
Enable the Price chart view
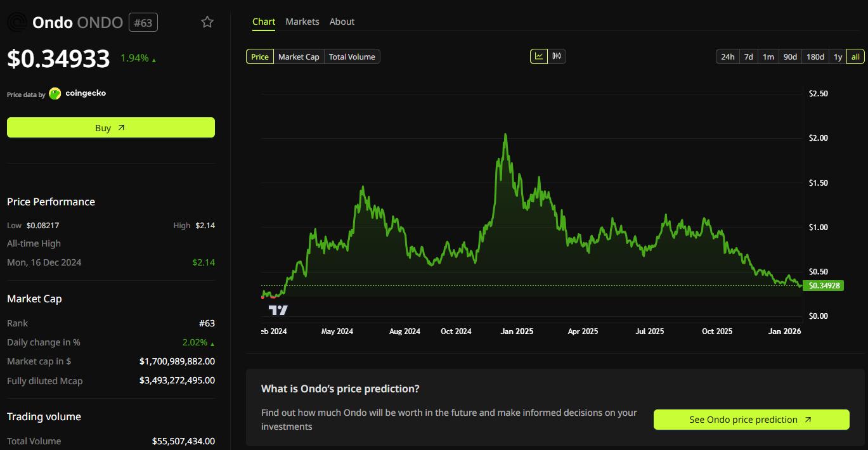pyautogui.click(x=259, y=56)
